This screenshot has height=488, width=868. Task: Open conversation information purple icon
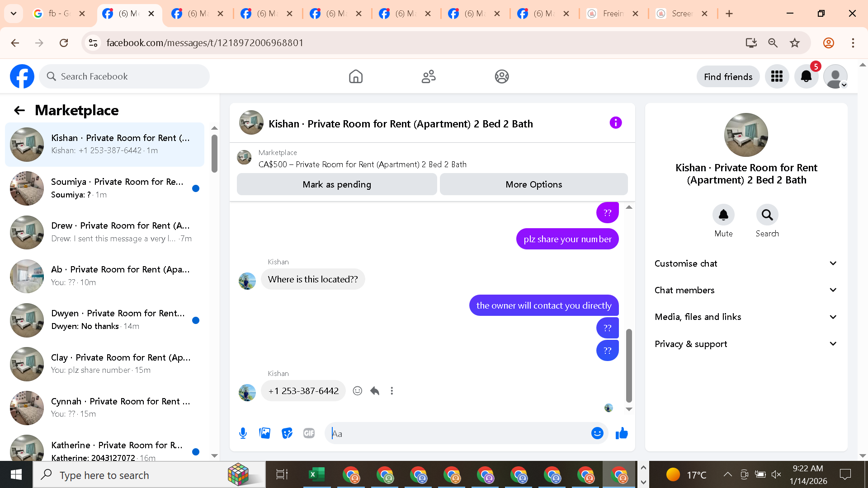pyautogui.click(x=615, y=123)
